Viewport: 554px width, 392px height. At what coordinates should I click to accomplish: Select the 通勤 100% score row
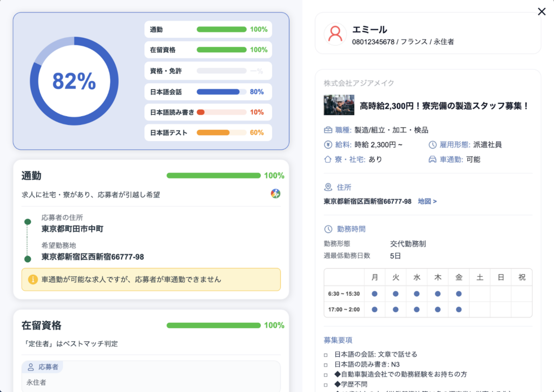point(208,29)
